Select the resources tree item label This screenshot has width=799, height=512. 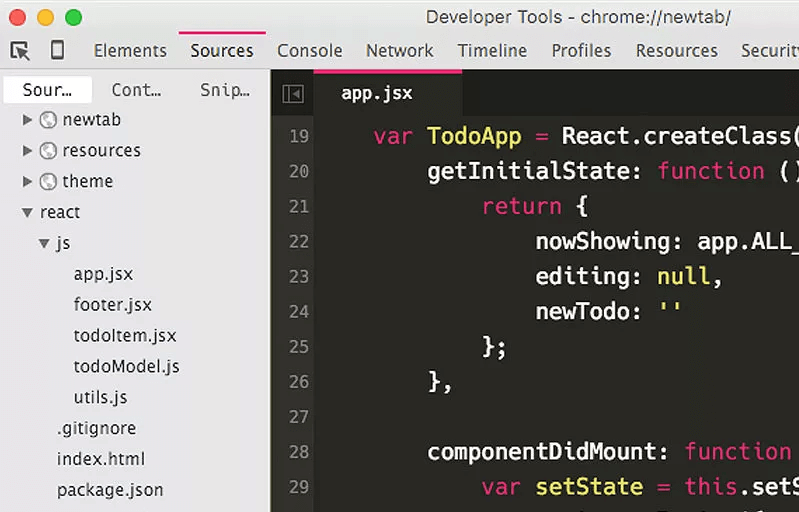coord(101,151)
